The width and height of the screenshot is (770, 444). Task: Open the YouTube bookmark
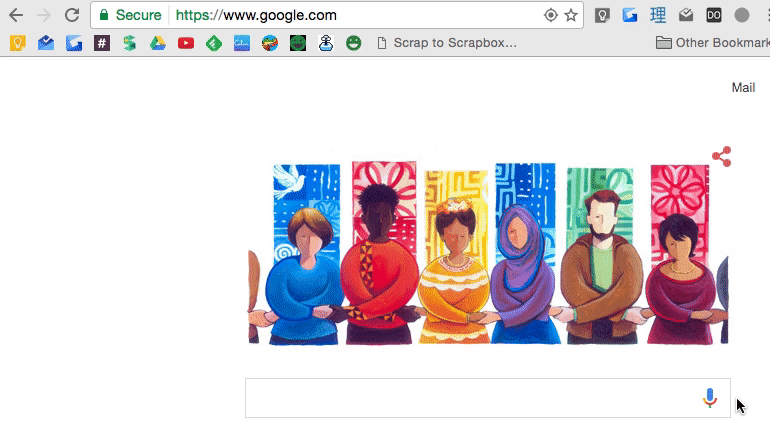pyautogui.click(x=186, y=43)
